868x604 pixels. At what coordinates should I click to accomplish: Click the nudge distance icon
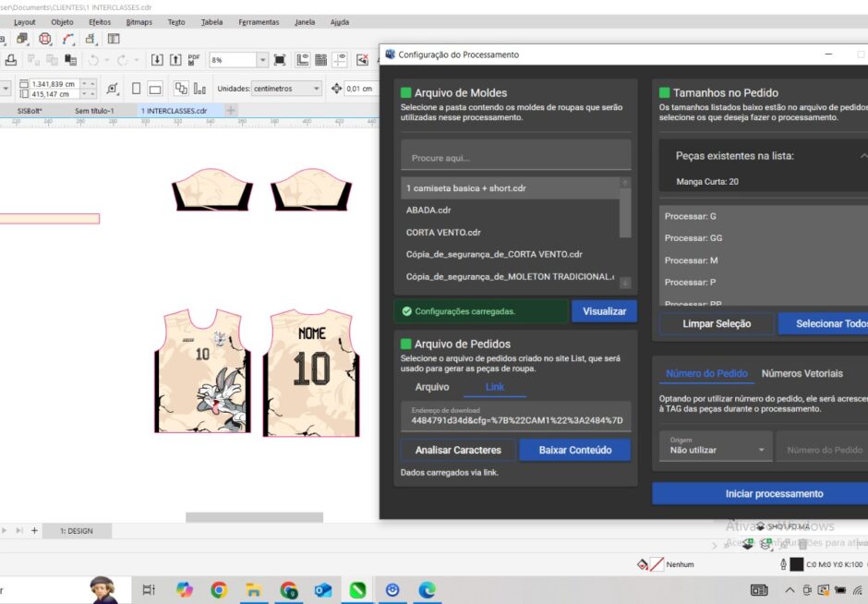[336, 89]
